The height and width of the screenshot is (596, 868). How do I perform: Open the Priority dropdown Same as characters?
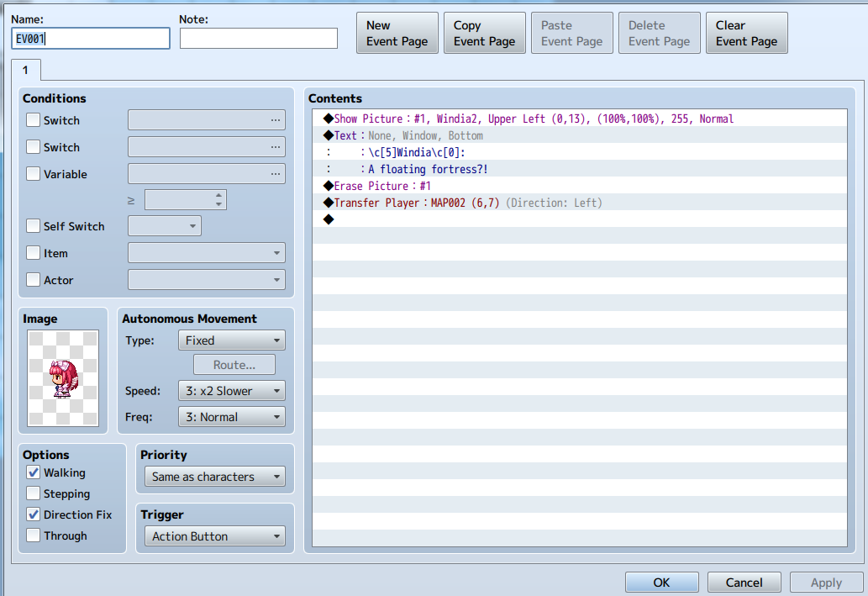click(x=215, y=477)
